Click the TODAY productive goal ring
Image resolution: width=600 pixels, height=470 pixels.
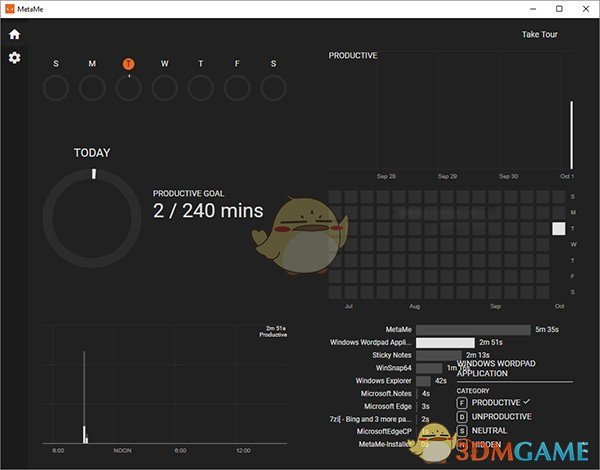pos(92,218)
